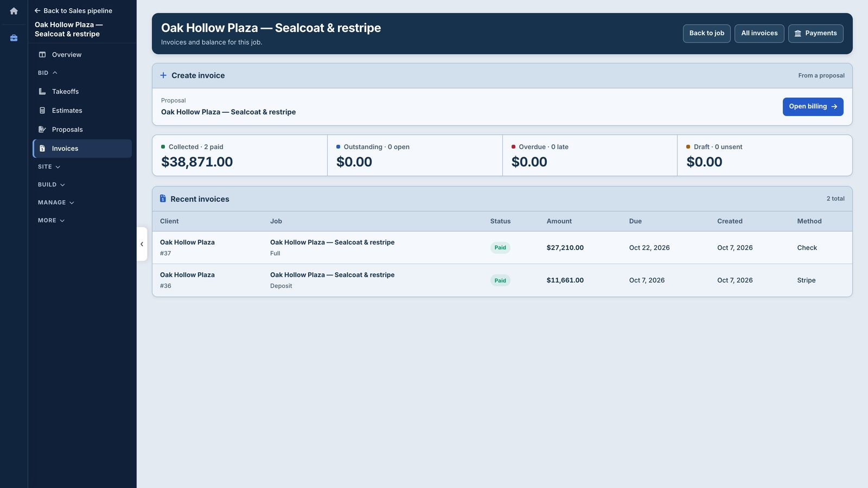
Task: Open invoice #37 row client name
Action: pyautogui.click(x=187, y=242)
